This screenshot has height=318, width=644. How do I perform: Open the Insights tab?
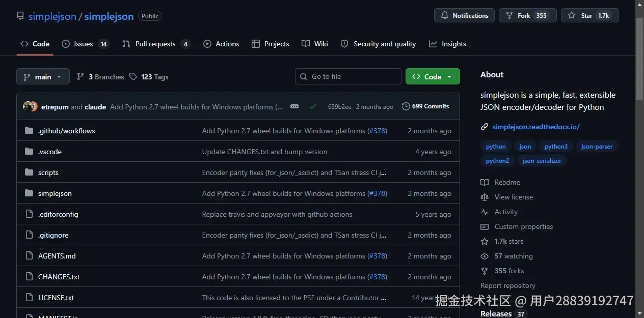point(448,44)
